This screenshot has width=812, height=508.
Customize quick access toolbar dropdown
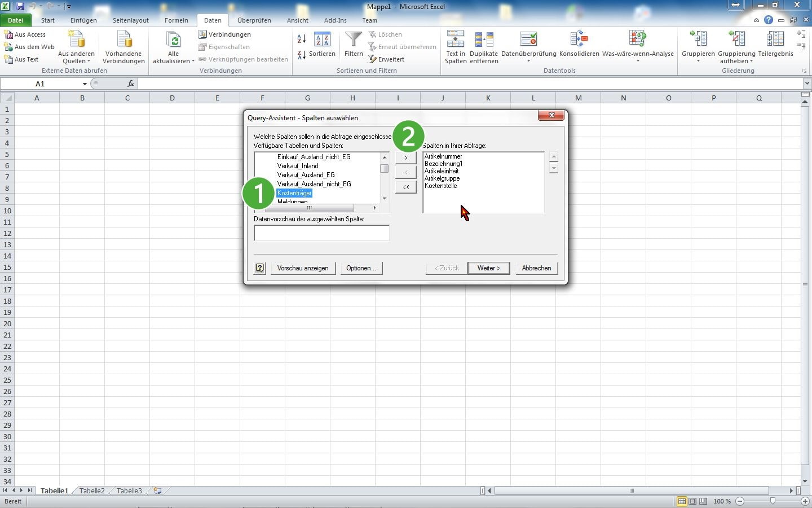[69, 7]
